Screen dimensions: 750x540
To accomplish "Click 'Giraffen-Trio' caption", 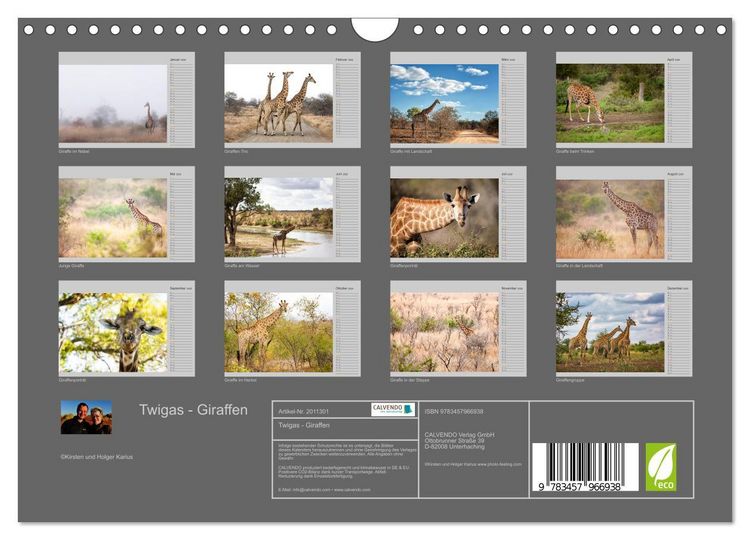I will pos(236,151).
